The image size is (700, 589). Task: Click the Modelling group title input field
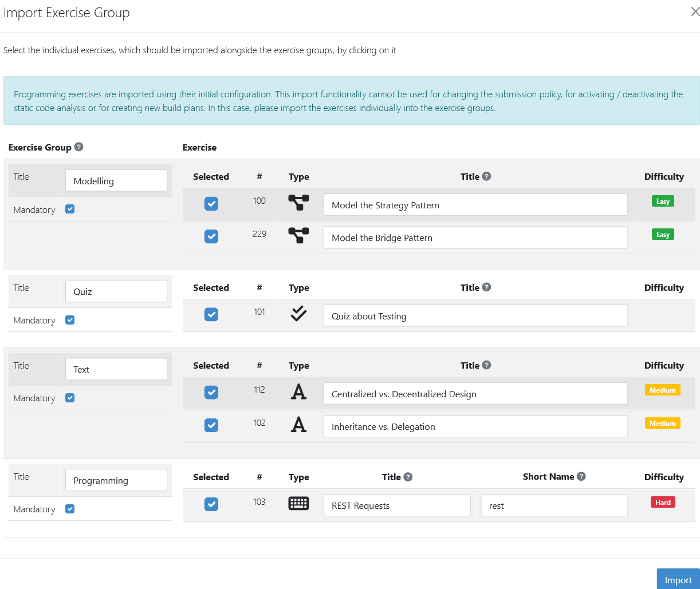pos(116,180)
